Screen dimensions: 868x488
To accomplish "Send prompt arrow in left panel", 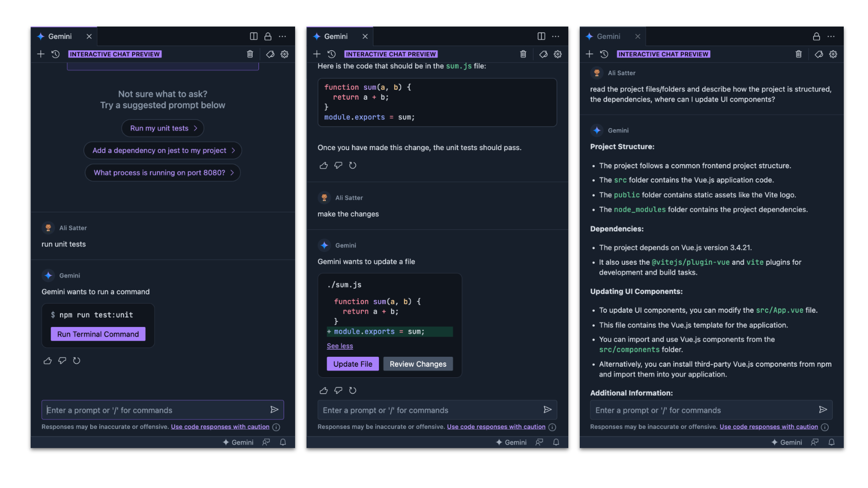I will tap(274, 410).
